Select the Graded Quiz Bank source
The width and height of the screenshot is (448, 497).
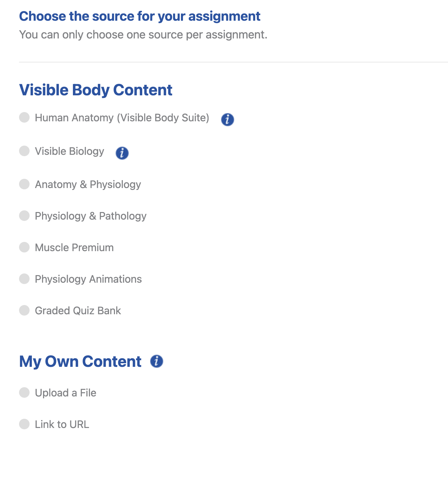click(24, 311)
